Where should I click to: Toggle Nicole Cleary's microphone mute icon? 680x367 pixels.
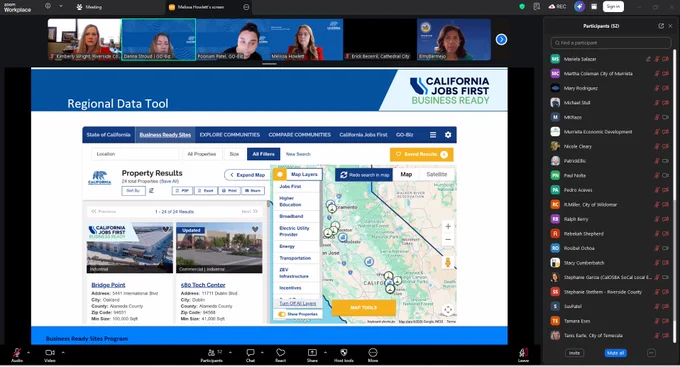click(657, 146)
